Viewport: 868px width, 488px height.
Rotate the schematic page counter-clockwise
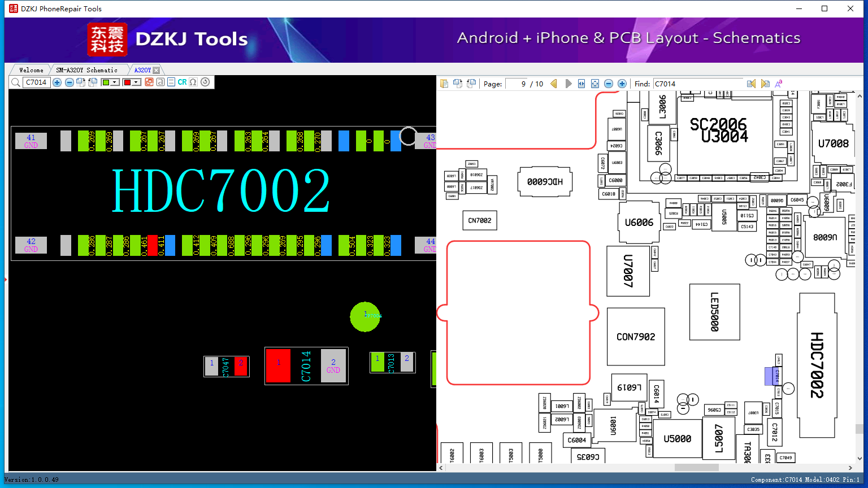471,84
